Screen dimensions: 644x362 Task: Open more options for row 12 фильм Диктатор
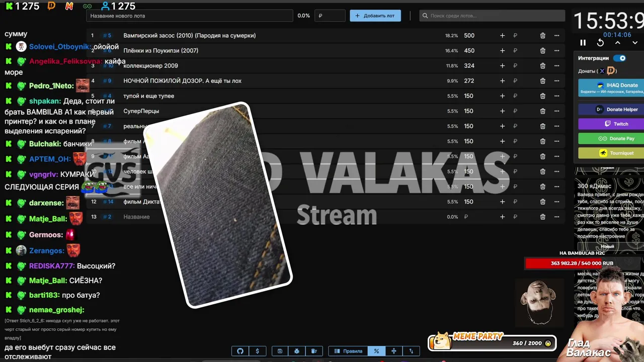556,202
